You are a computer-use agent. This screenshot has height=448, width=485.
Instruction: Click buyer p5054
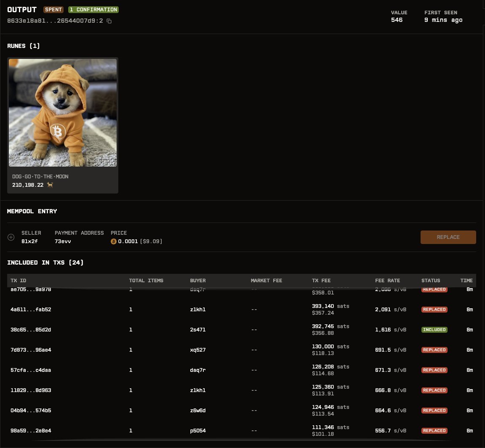coord(197,431)
